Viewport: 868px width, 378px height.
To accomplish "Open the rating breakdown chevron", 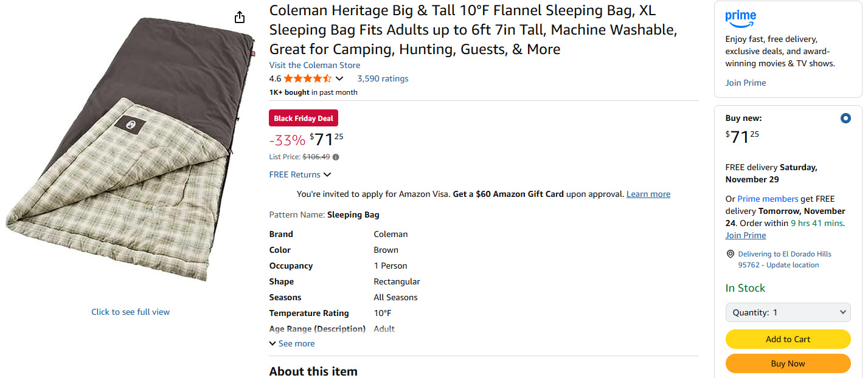I will pos(339,78).
